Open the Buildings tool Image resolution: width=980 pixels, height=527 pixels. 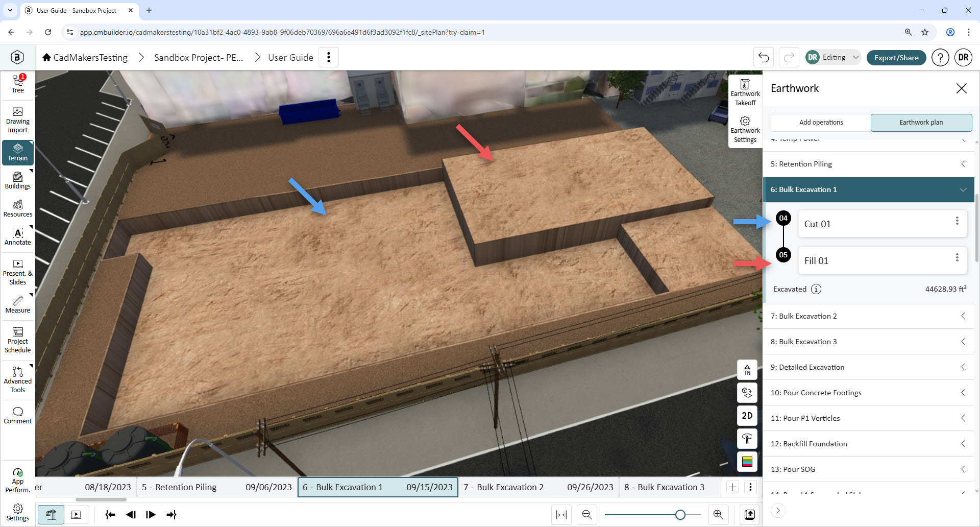coord(18,180)
